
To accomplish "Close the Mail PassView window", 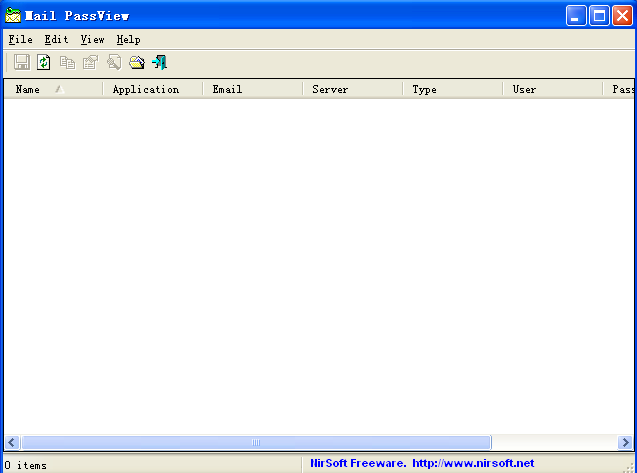I will pyautogui.click(x=622, y=16).
